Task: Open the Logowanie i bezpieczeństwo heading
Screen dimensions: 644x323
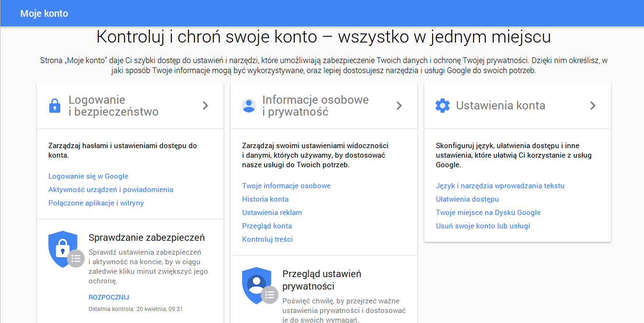Action: click(x=113, y=106)
